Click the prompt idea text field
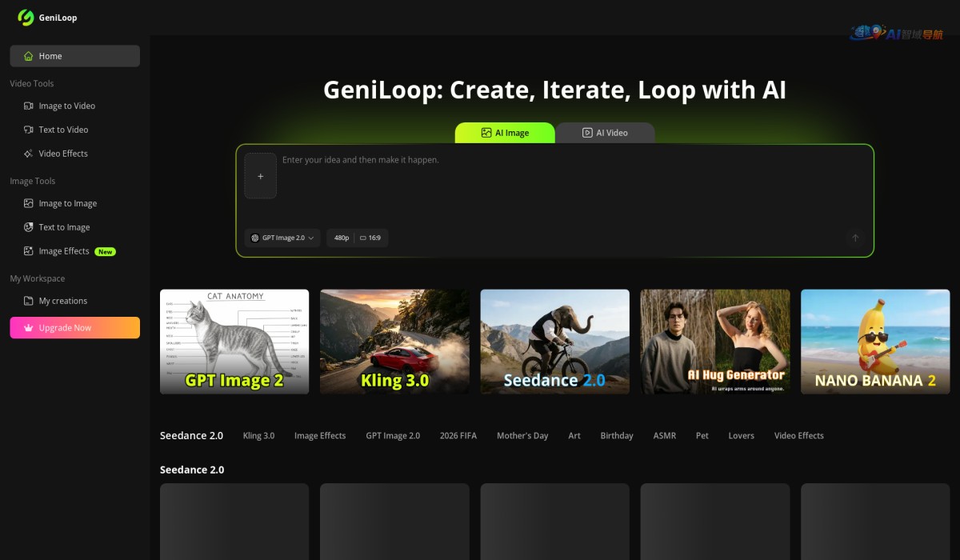 pyautogui.click(x=572, y=186)
